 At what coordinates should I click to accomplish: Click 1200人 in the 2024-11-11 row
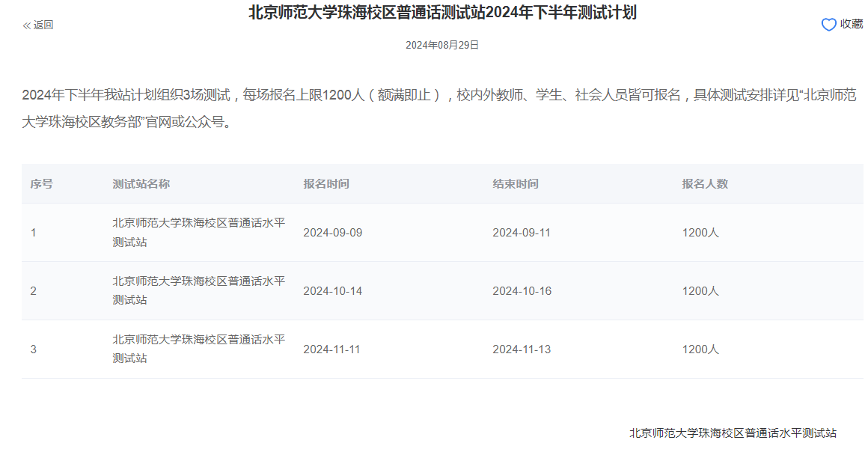700,349
